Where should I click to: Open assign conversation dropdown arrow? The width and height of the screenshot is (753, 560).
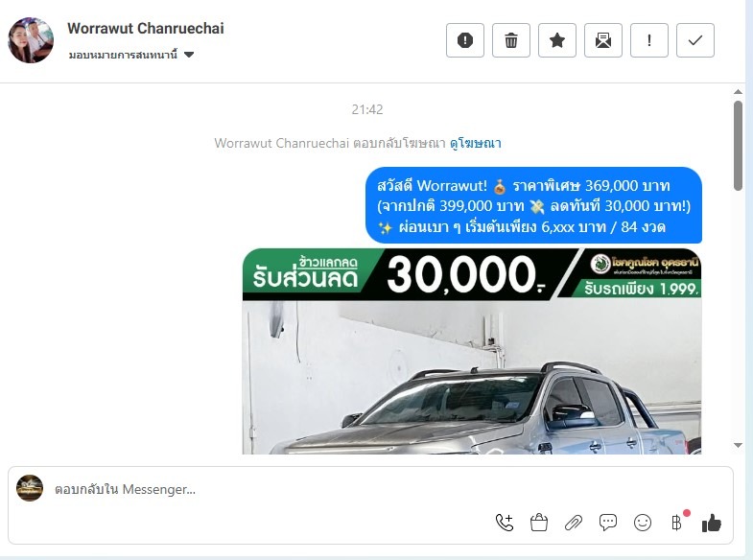pos(189,55)
